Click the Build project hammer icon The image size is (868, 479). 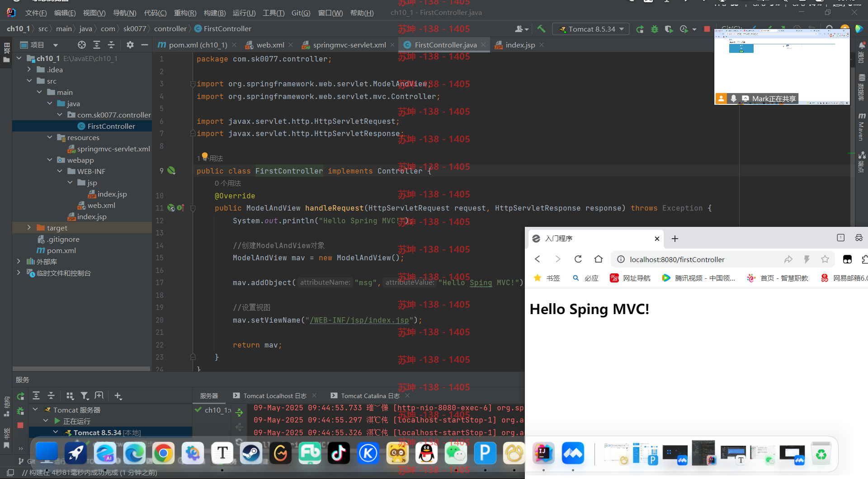tap(541, 29)
